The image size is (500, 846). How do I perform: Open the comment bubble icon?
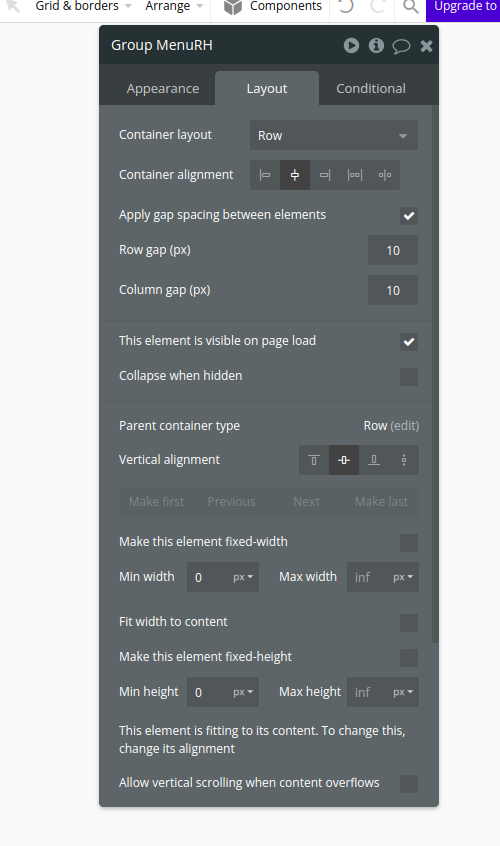pyautogui.click(x=401, y=46)
